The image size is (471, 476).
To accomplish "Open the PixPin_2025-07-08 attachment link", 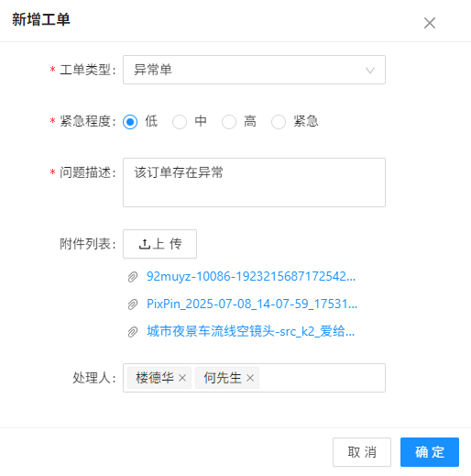I will (252, 304).
